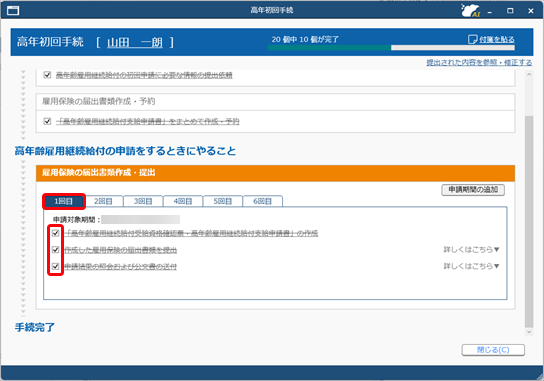544x381 pixels.
Task: Open link 「高年齢雇用継続給付支給申請書」をまとめて作成・予約
Action: tap(147, 121)
